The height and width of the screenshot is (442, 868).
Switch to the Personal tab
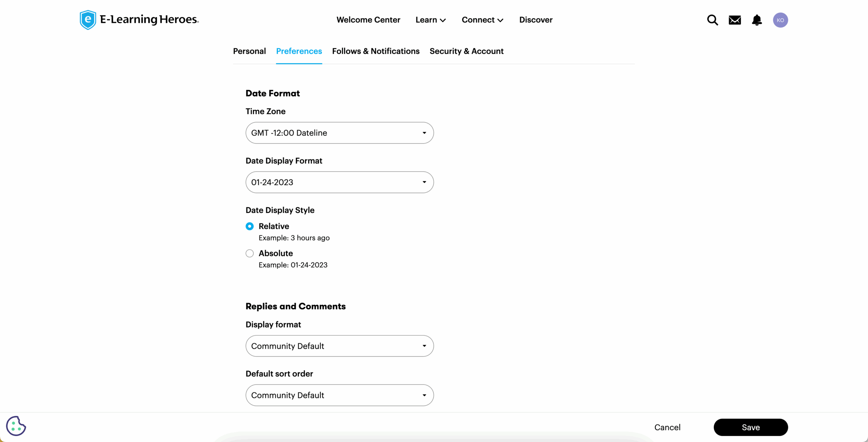[x=249, y=51]
